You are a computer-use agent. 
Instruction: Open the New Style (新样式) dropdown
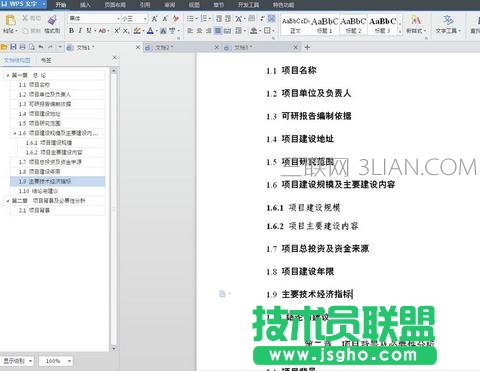(416, 24)
